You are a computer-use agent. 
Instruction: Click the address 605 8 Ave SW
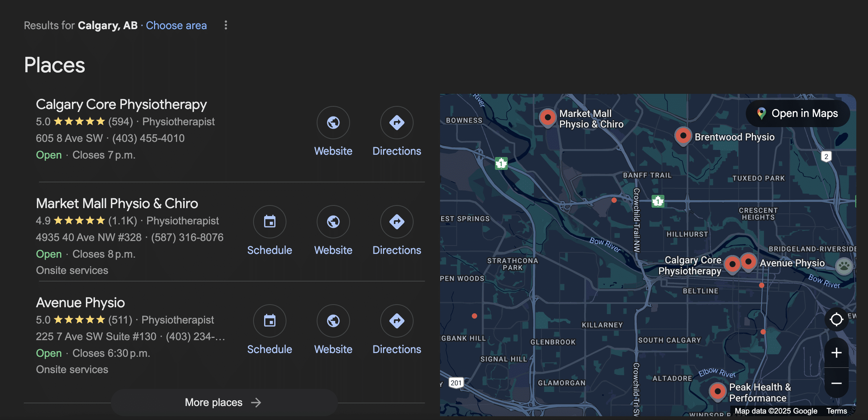[69, 138]
